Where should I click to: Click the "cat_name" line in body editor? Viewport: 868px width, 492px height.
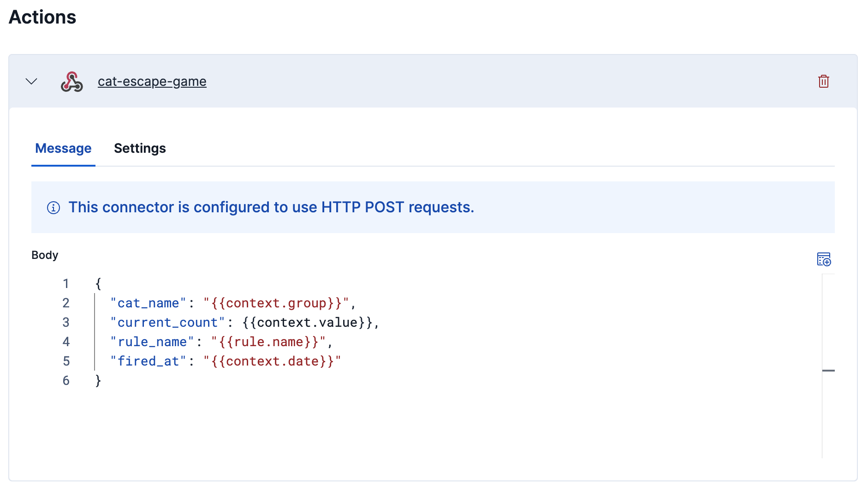coord(233,303)
